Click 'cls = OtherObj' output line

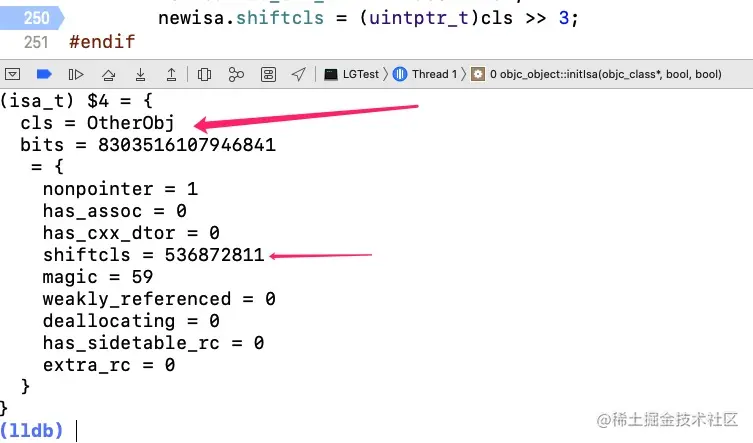click(97, 123)
